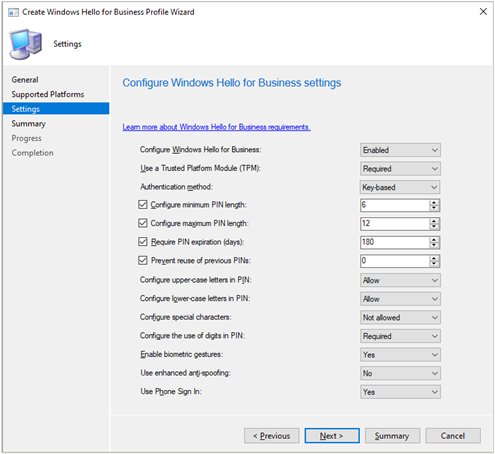
Task: Select the Settings step
Action: pos(56,109)
